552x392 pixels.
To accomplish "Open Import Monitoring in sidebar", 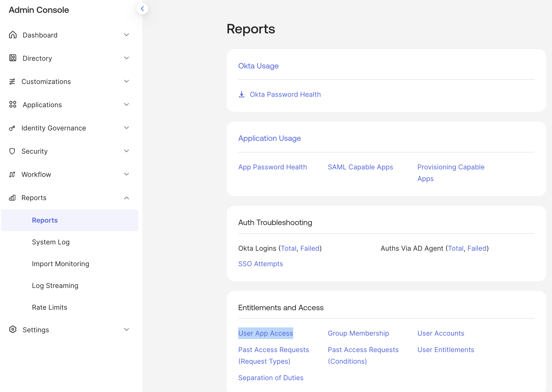I will tap(61, 264).
